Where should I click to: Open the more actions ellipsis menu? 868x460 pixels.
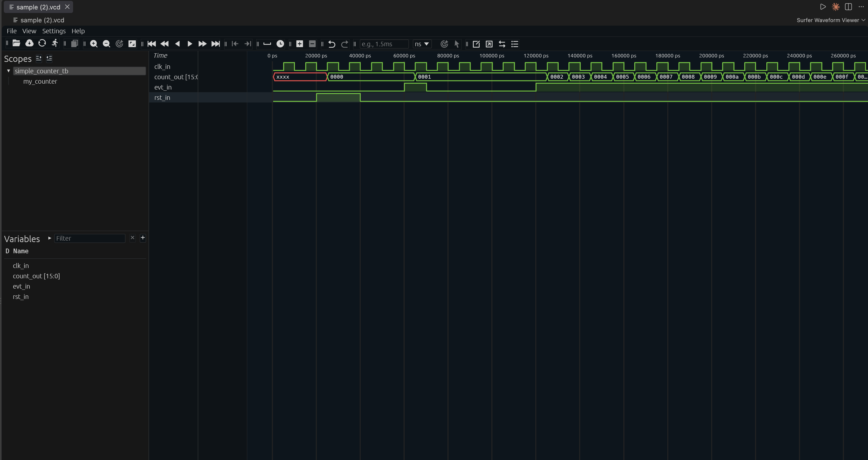tap(861, 7)
